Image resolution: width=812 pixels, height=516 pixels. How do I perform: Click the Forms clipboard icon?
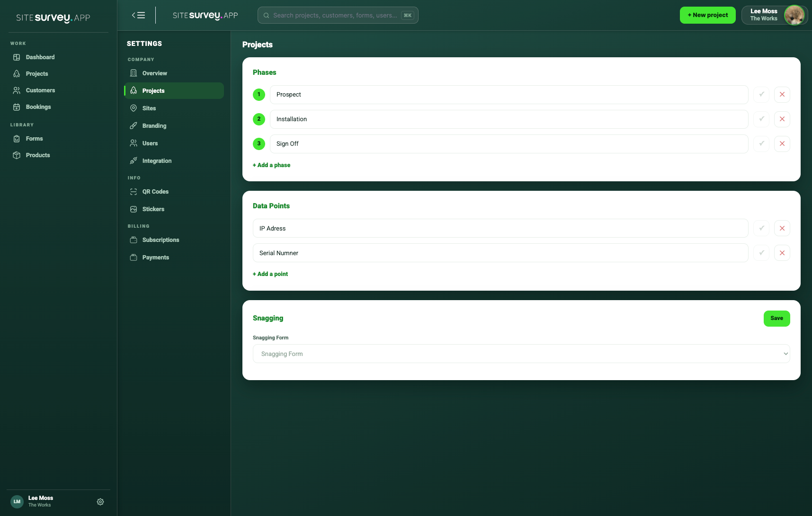[x=17, y=139]
